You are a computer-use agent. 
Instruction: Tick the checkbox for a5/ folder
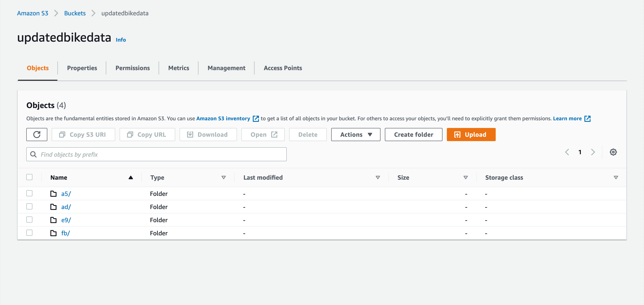click(x=30, y=193)
